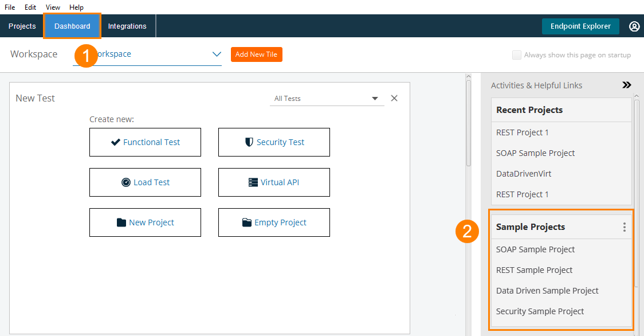Open the workspace selector arrow
The image size is (644, 336).
point(216,54)
